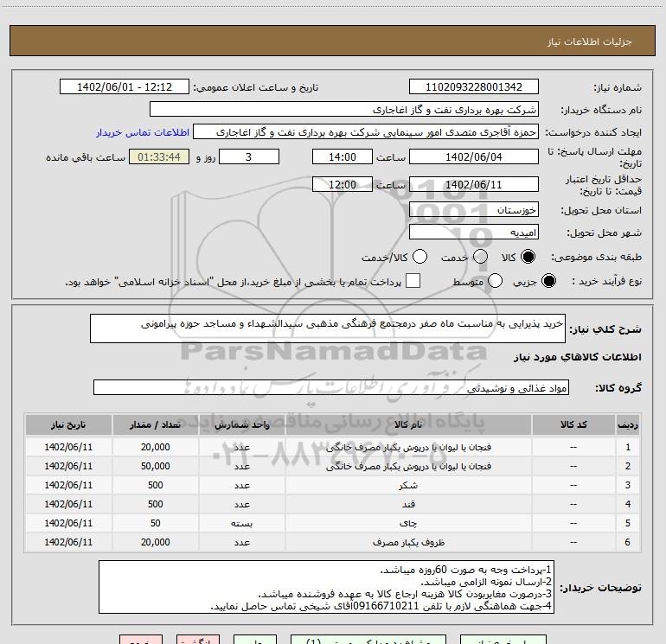Viewport: 666px width, 644px height.
Task: Click the کد کالا column header
Action: click(573, 424)
